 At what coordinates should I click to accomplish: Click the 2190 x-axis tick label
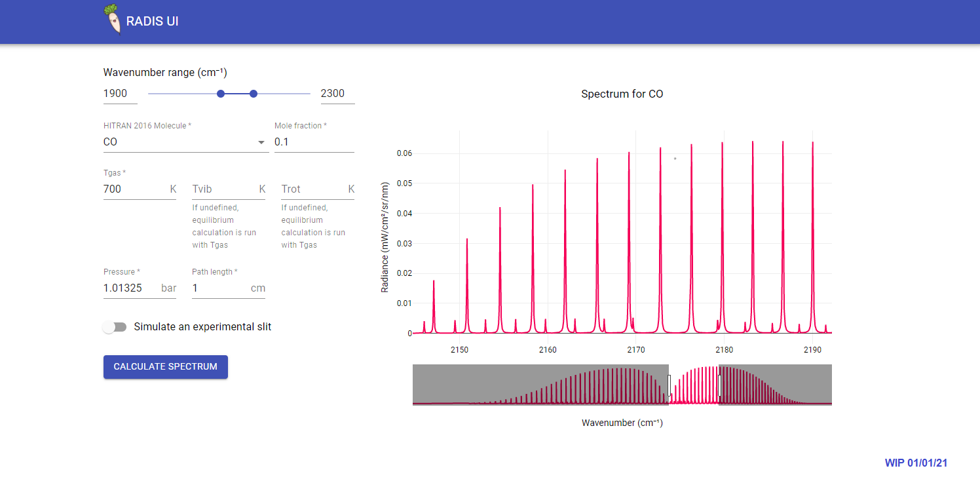[x=812, y=350]
